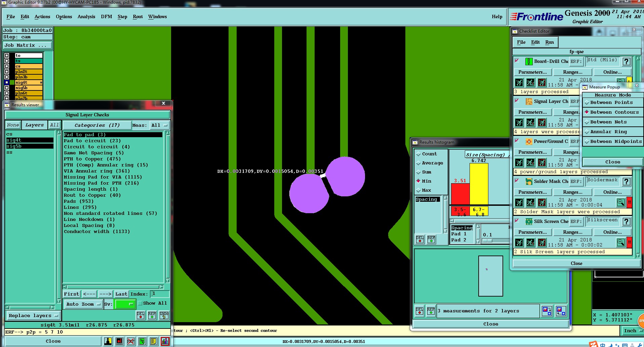The width and height of the screenshot is (644, 347).
Task: Open the Analysis menu
Action: coord(86,16)
